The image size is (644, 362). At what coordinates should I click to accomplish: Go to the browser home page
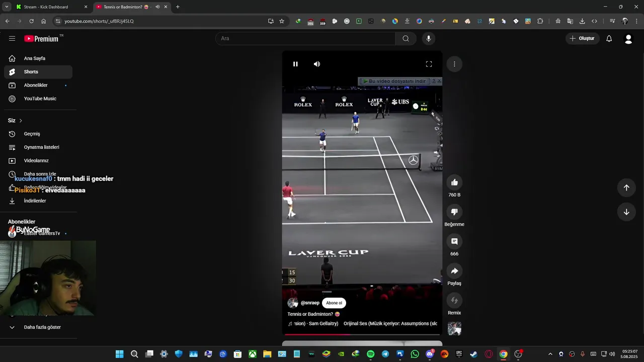44,21
